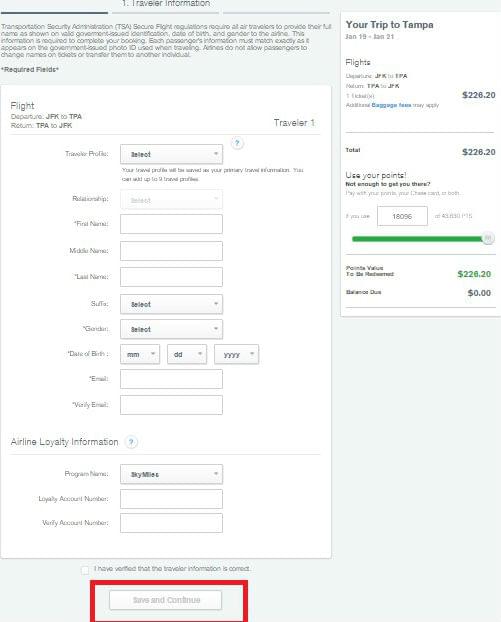Image resolution: width=501 pixels, height=622 pixels.
Task: Open the Baggage fees link
Action: (x=391, y=105)
